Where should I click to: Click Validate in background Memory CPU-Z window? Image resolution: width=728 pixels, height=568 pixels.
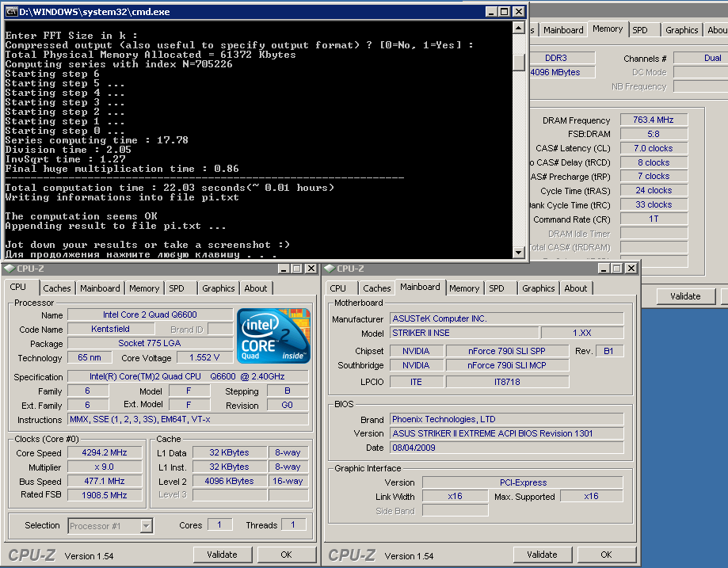[685, 296]
